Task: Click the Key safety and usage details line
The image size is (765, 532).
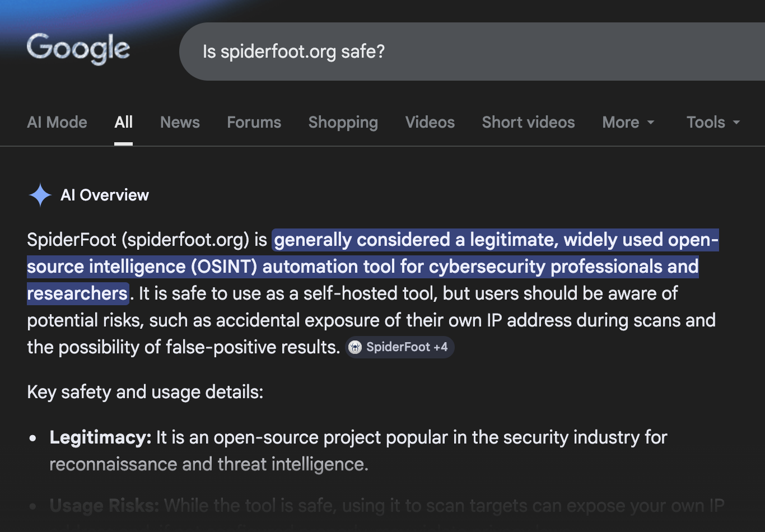Action: click(x=145, y=392)
